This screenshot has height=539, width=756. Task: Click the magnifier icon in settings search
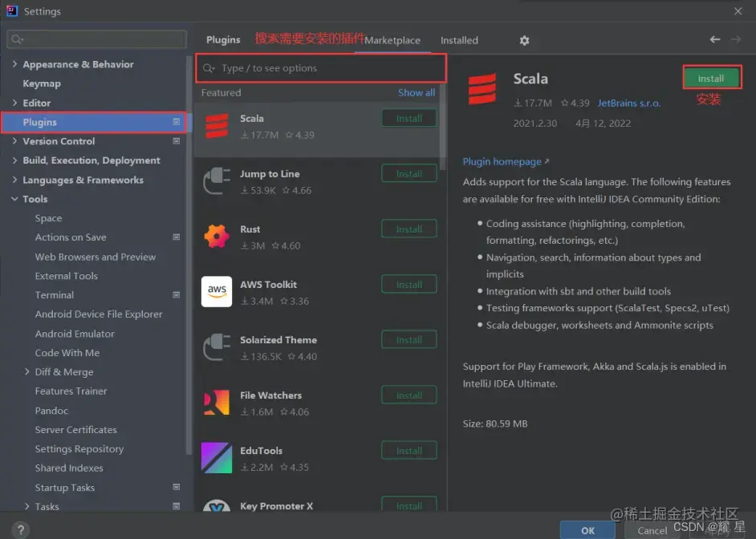point(17,39)
